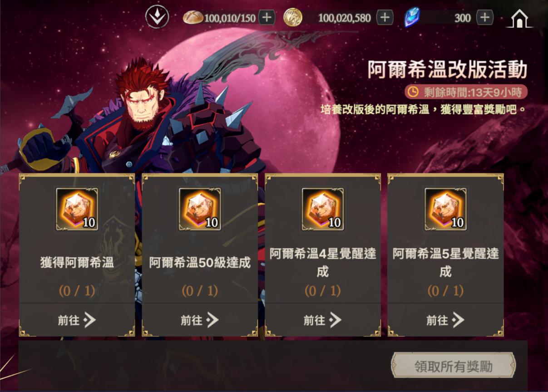Viewport: 548px width, 392px height.
Task: Add more blue crystals with plus button
Action: pos(485,18)
